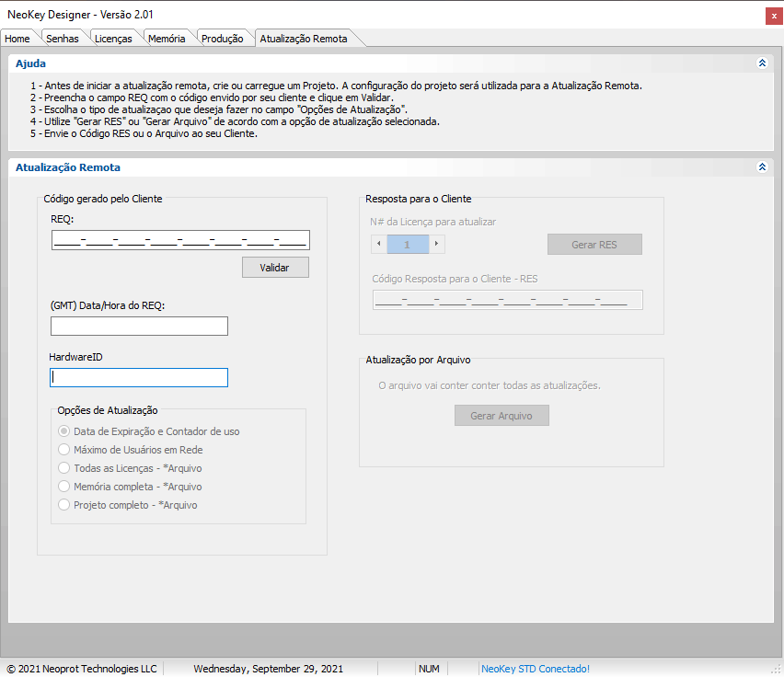Select Memória completa - *Arquivo option
Viewport: 784px width, 677px height.
pos(64,487)
